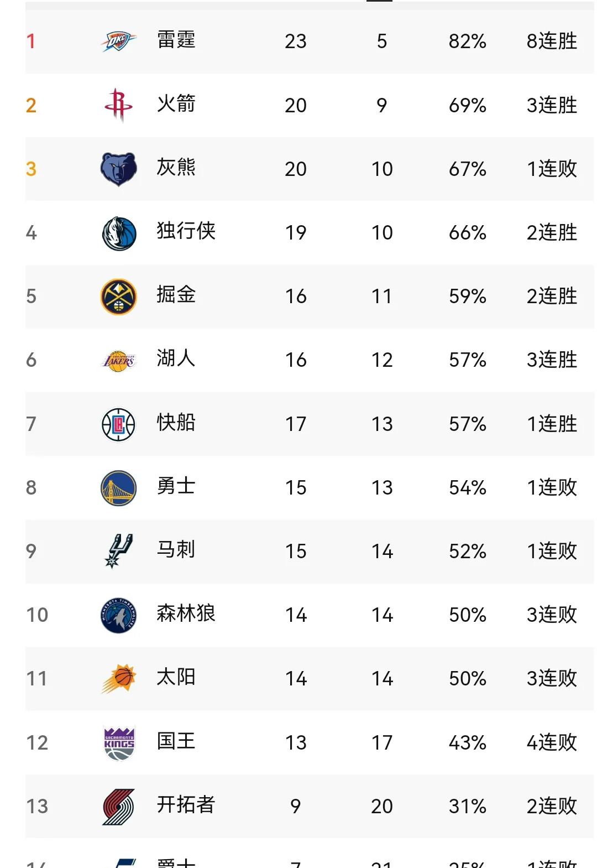Tap the Sacramento Kings logo
Image resolution: width=597 pixels, height=868 pixels.
tap(118, 742)
